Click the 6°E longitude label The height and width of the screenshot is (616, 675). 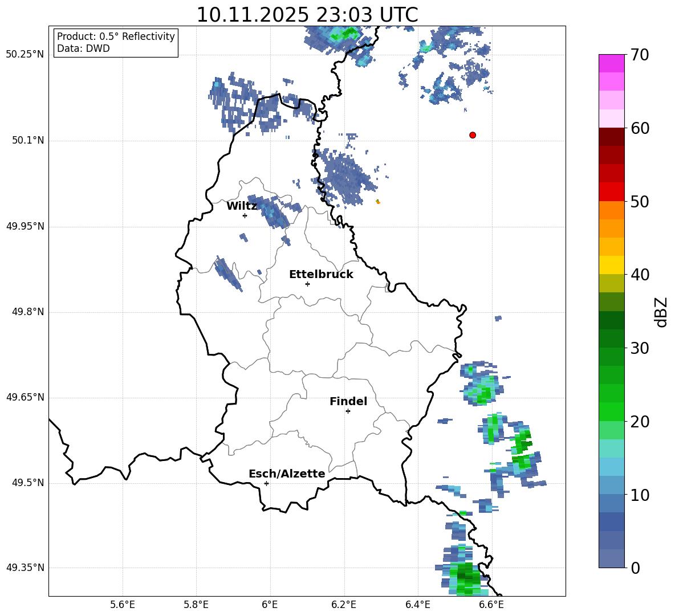pos(270,605)
